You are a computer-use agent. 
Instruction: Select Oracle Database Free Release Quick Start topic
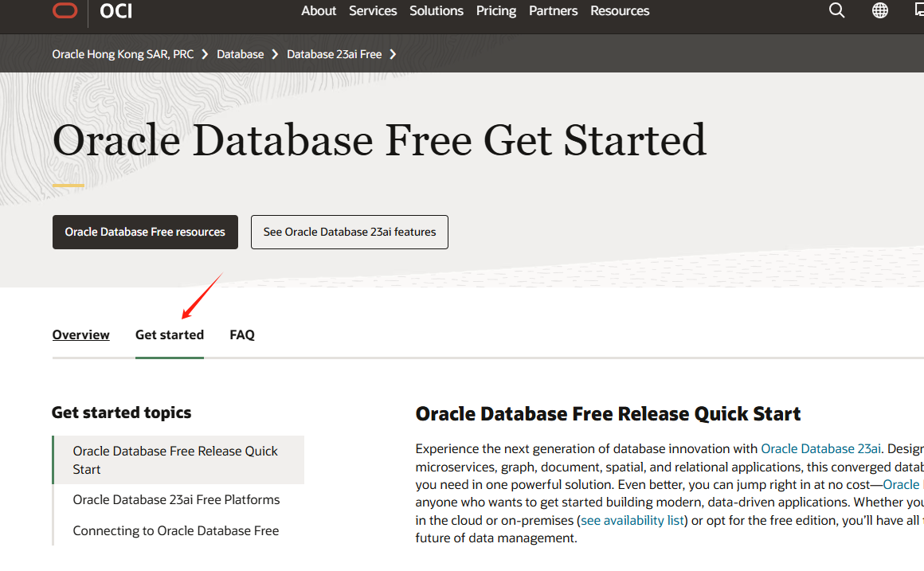pos(178,460)
